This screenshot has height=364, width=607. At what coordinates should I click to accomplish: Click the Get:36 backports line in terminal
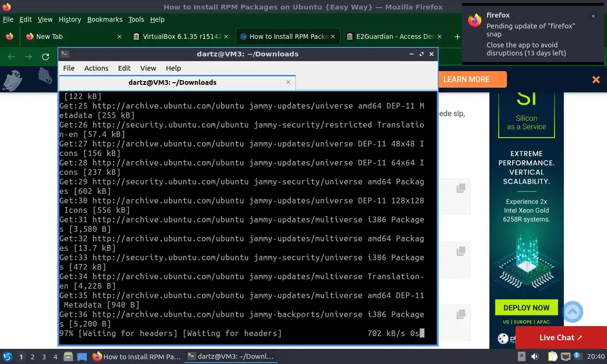pos(242,319)
